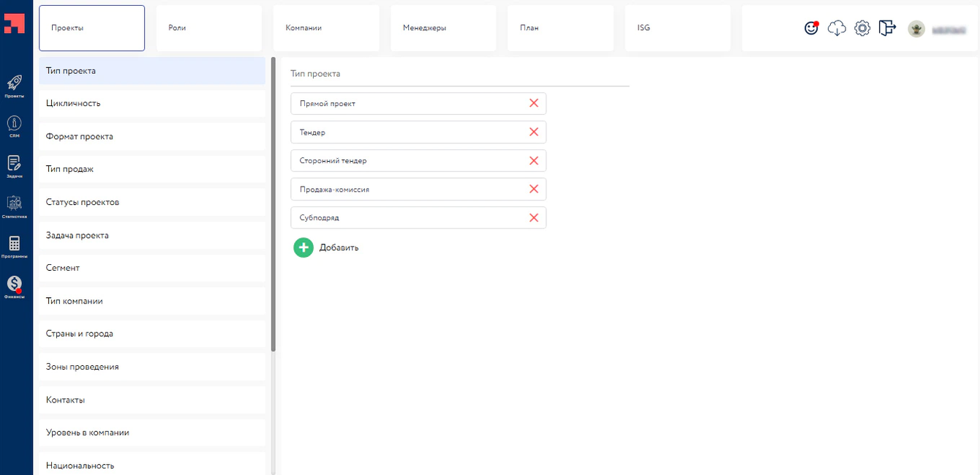Click the Тендер text field

tap(418, 132)
